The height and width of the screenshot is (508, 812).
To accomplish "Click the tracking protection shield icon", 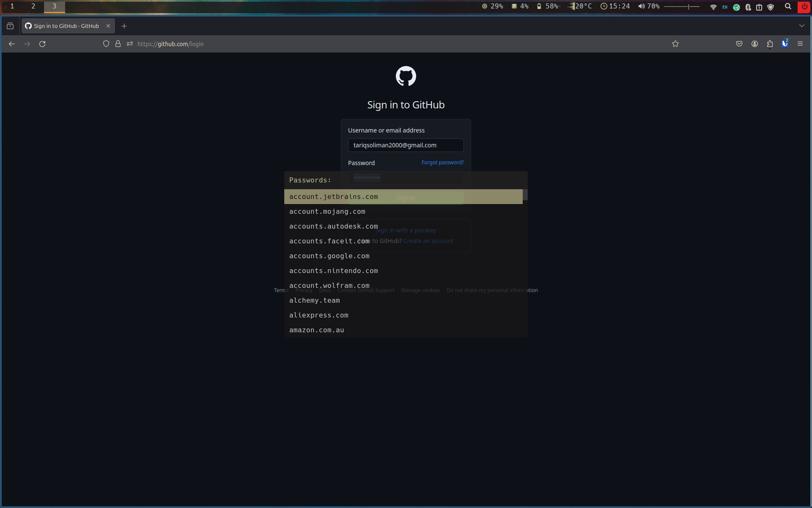I will [x=106, y=44].
